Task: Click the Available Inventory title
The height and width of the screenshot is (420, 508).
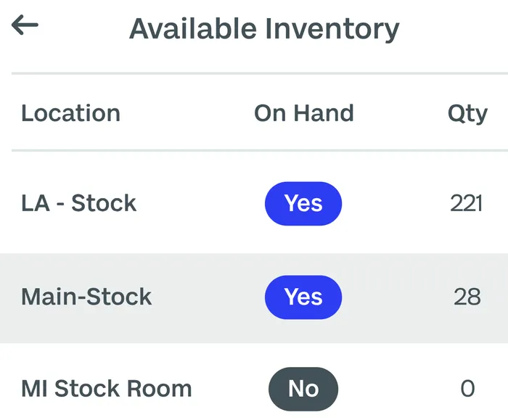Action: 264,29
